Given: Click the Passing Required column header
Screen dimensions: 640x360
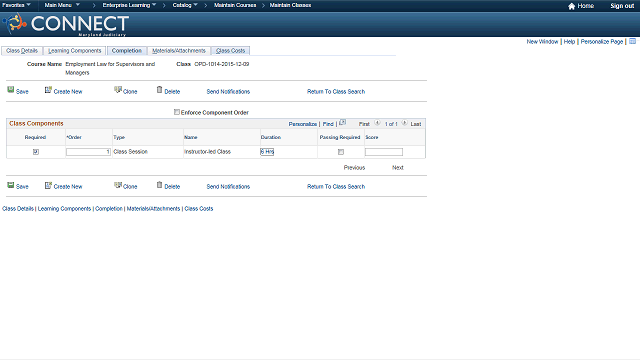Looking at the screenshot, I should point(340,138).
